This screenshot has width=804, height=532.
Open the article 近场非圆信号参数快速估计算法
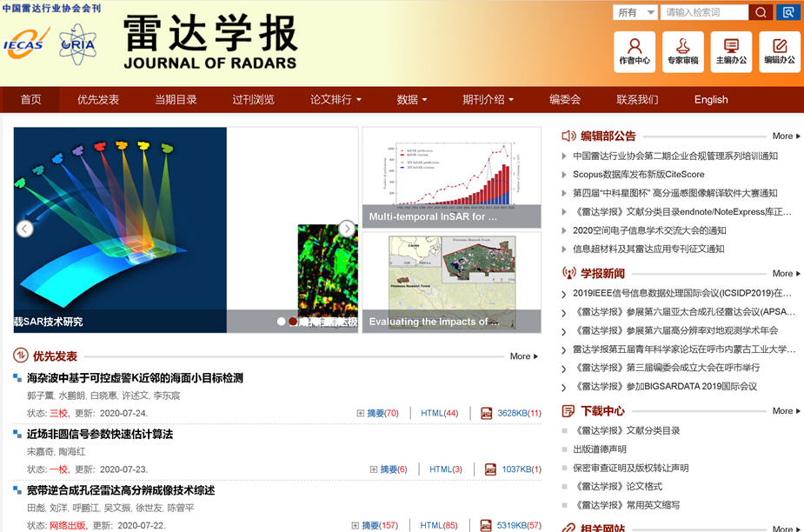[x=100, y=434]
